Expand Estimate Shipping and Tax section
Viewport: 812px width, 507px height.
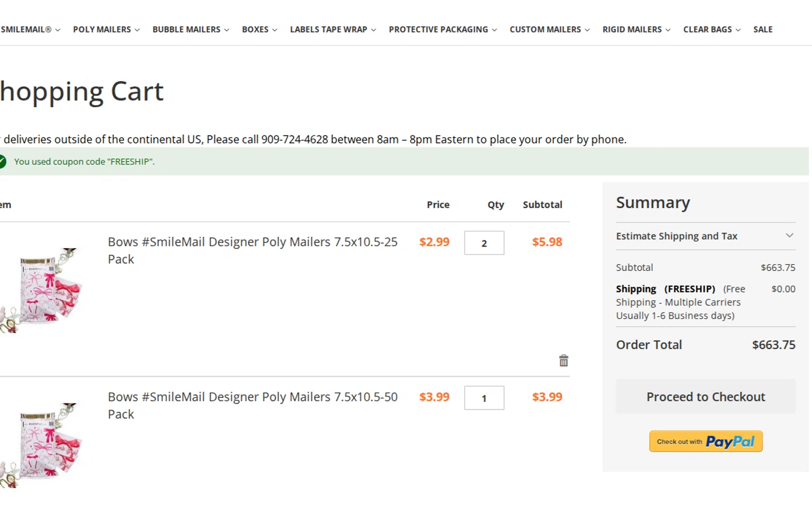coord(705,236)
